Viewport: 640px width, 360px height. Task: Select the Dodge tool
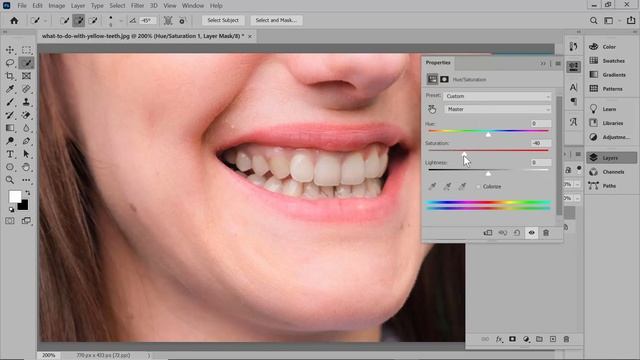pyautogui.click(x=10, y=141)
